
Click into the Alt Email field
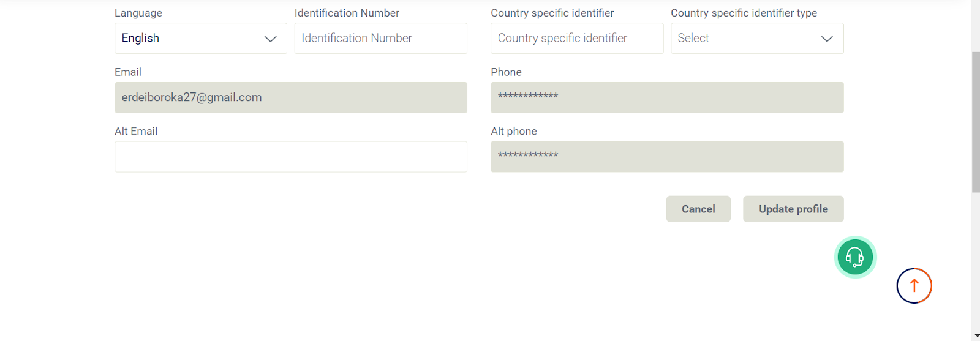point(291,157)
